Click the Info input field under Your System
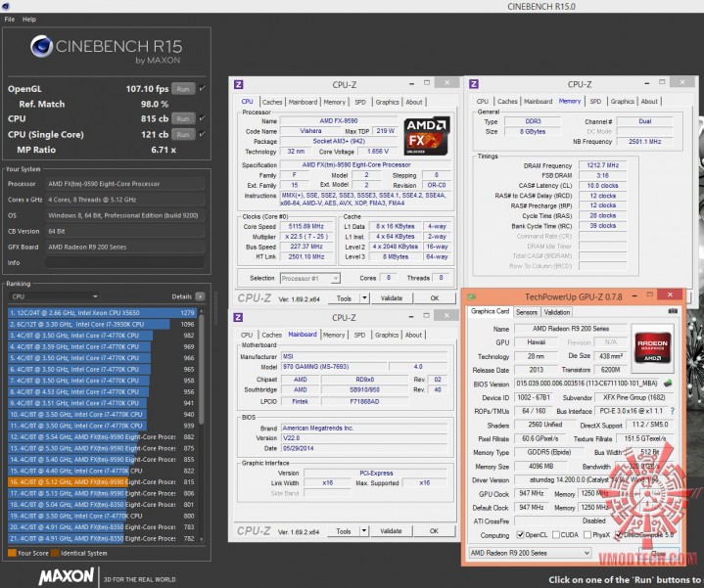 coord(124,262)
